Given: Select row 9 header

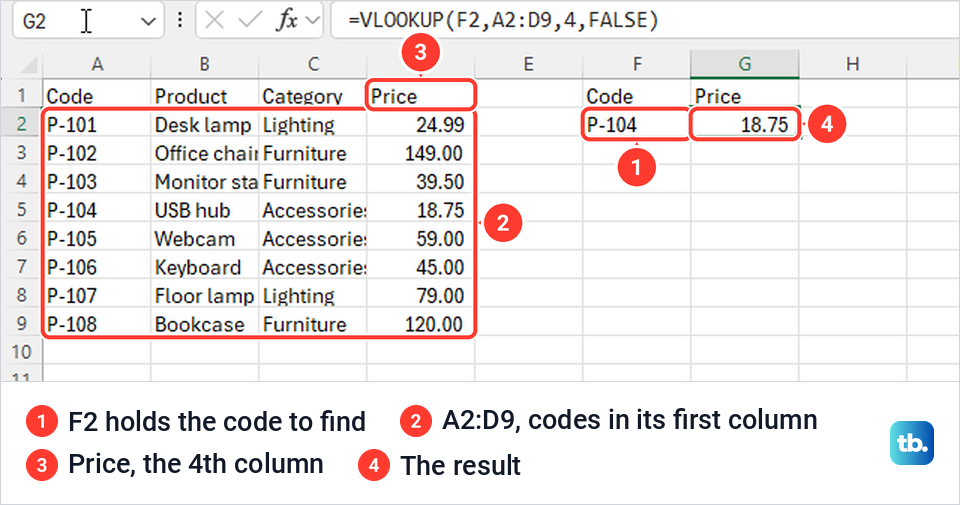Looking at the screenshot, I should [21, 324].
